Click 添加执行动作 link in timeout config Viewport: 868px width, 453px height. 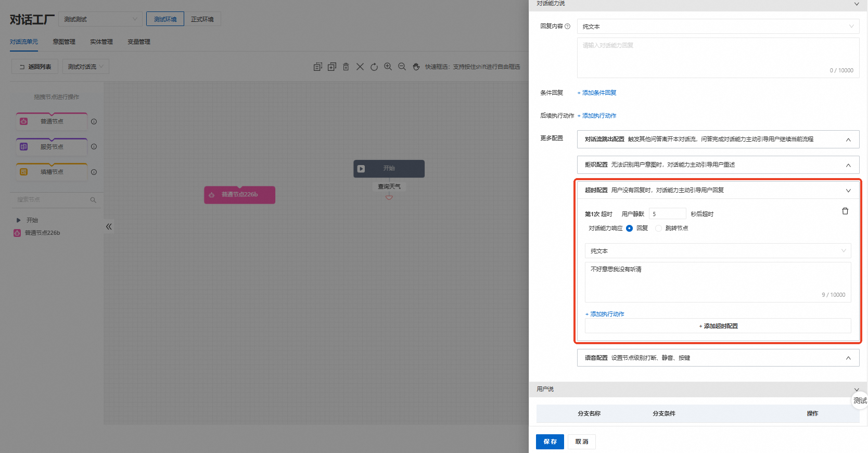tap(605, 314)
